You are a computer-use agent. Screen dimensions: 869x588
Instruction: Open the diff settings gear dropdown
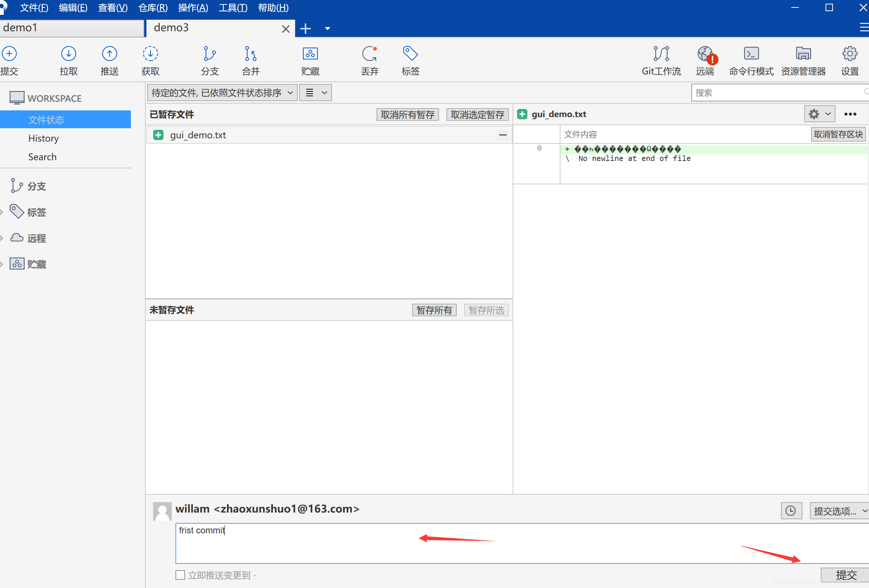(x=819, y=114)
